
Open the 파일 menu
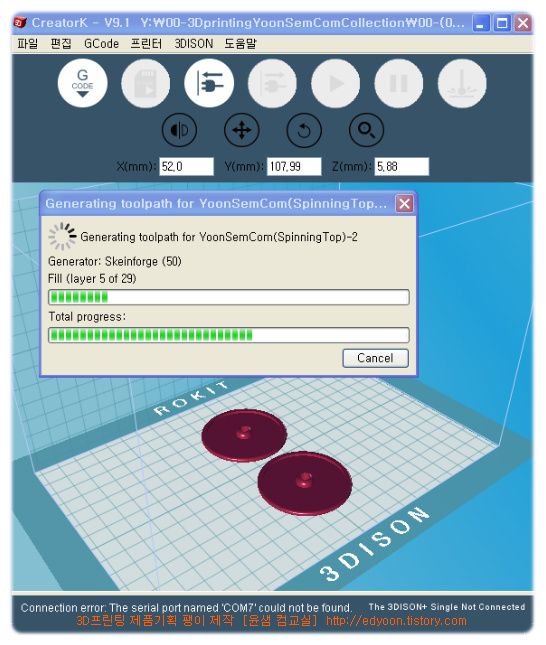[x=28, y=44]
